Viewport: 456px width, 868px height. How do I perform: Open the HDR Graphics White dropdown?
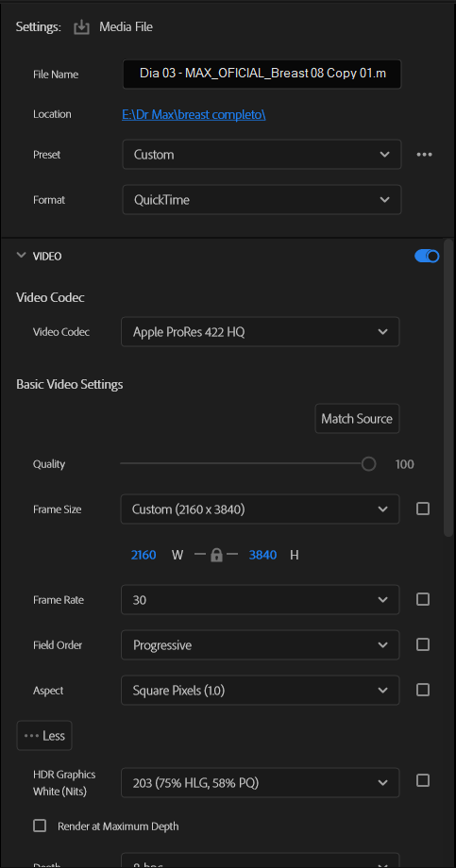point(261,783)
